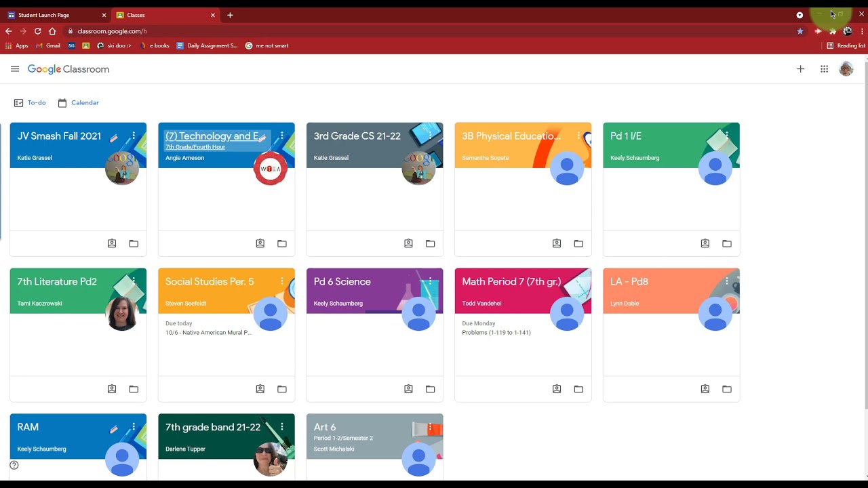Image resolution: width=868 pixels, height=488 pixels.
Task: Open the Art 6 class
Action: pos(325,428)
